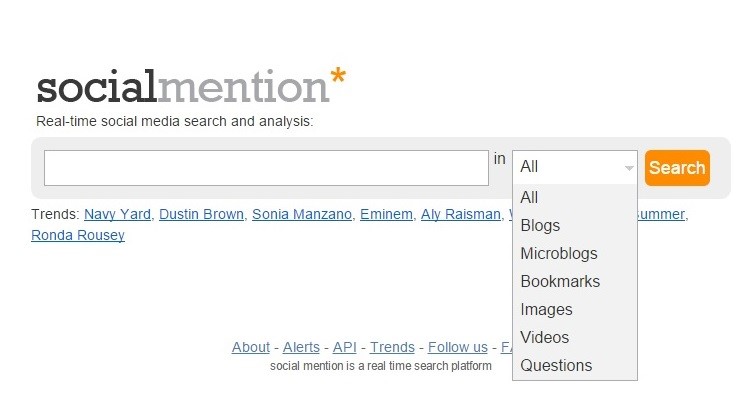Open the Navy Yard trend link
The image size is (745, 415).
click(117, 214)
